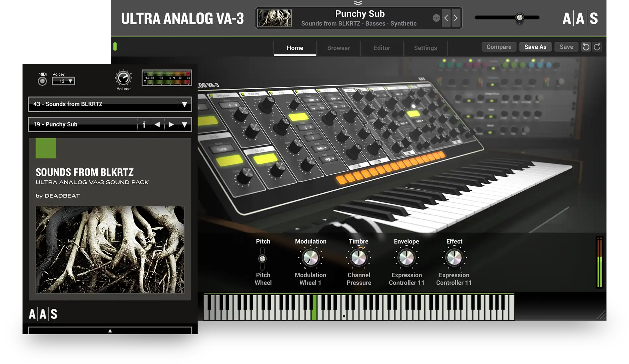Viewport: 629px width, 364px height.
Task: Expand the top collapse chevron
Action: [x=358, y=3]
